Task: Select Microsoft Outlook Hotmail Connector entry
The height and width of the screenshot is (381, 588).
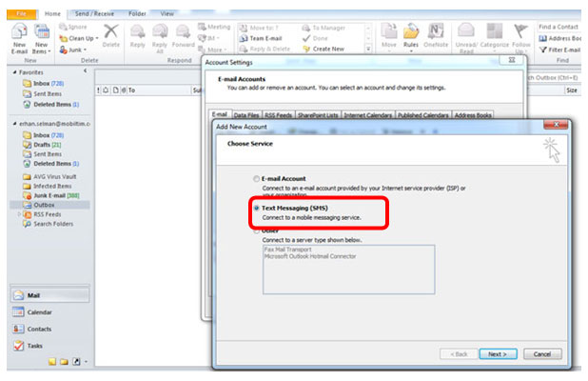Action: point(310,256)
